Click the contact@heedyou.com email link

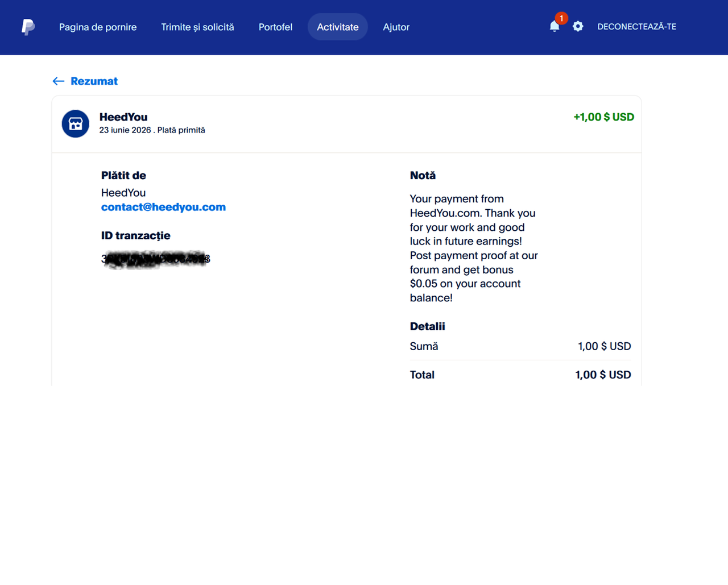163,207
